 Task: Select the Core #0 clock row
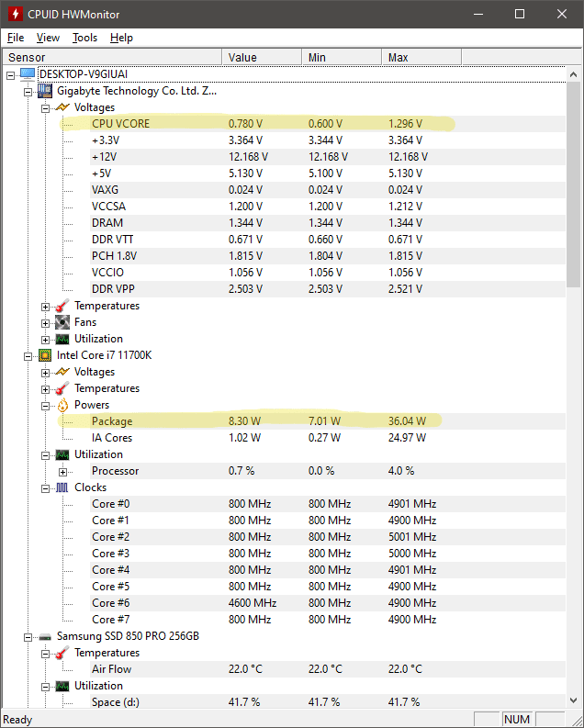[328, 504]
